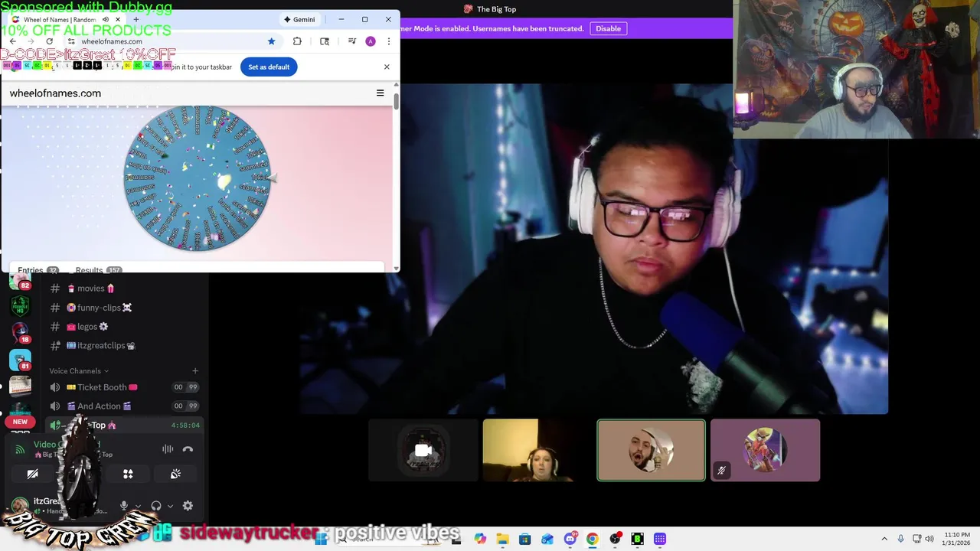Open the server icon with badge 18

click(20, 332)
